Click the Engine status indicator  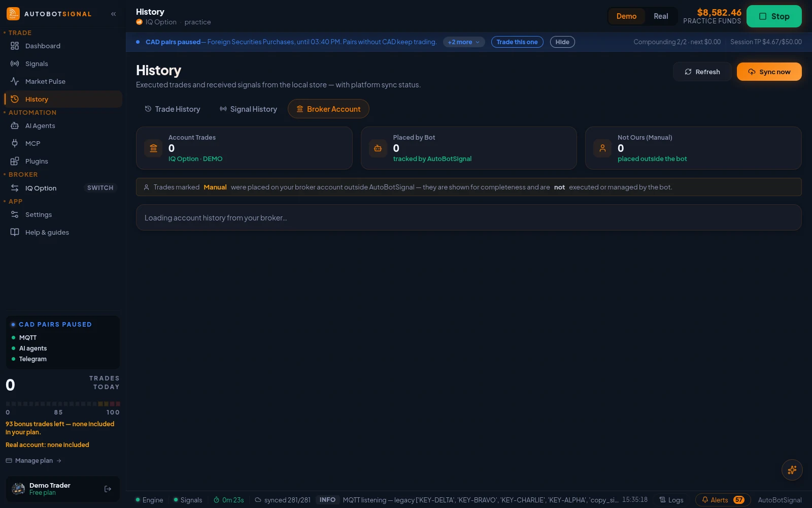[x=149, y=500]
